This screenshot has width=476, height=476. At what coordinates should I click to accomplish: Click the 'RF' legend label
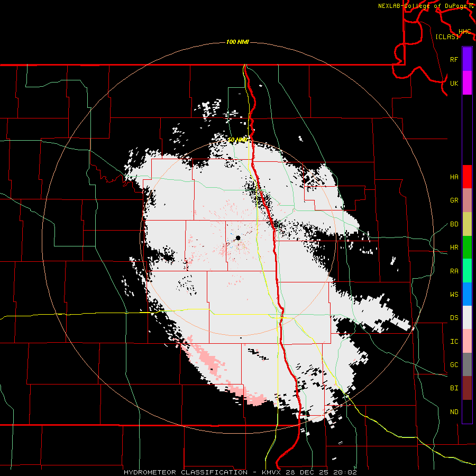click(x=454, y=59)
